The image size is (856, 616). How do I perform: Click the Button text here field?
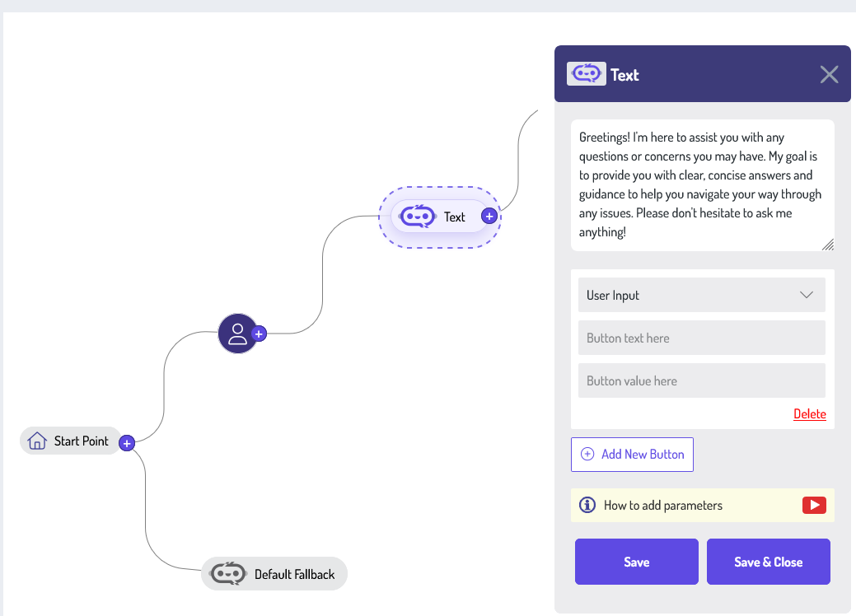701,338
